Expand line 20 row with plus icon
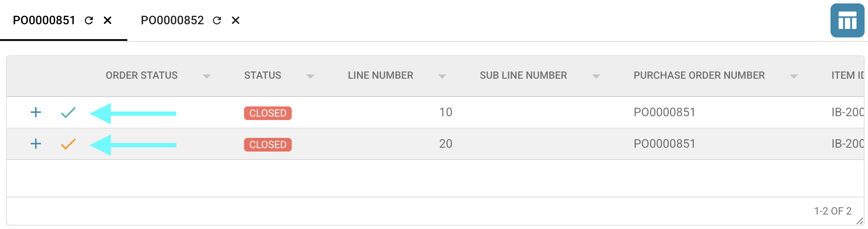The width and height of the screenshot is (868, 229). pyautogui.click(x=36, y=144)
